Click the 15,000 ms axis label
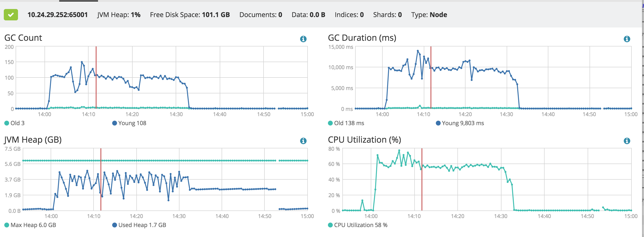 click(340, 47)
